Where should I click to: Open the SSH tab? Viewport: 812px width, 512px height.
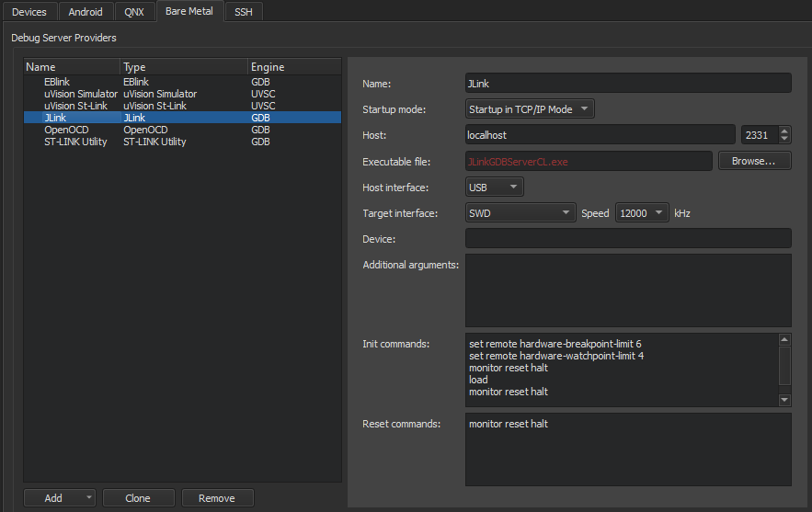pos(244,12)
